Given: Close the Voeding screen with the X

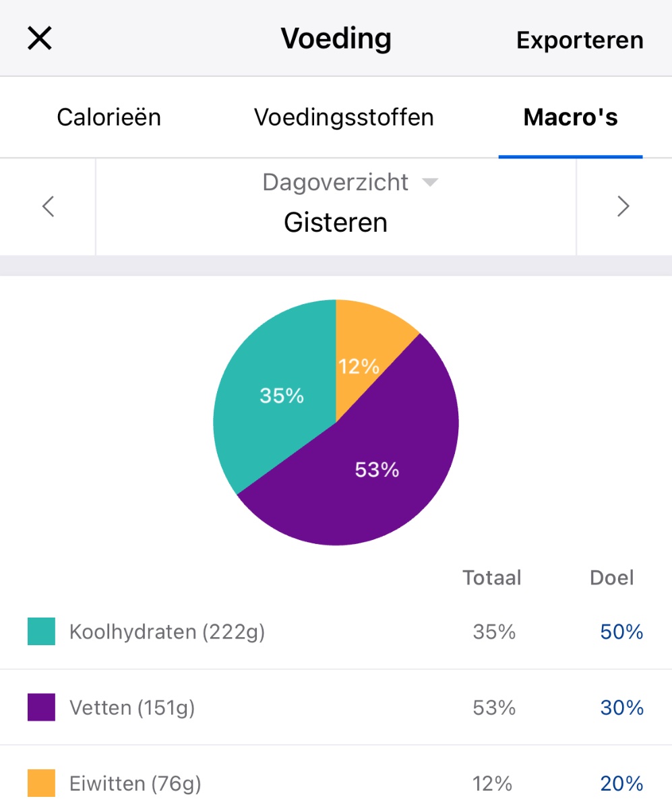Looking at the screenshot, I should [40, 39].
